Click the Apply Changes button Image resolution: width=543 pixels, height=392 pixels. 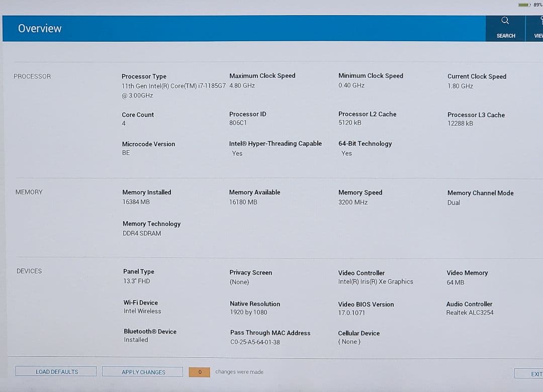pyautogui.click(x=143, y=372)
